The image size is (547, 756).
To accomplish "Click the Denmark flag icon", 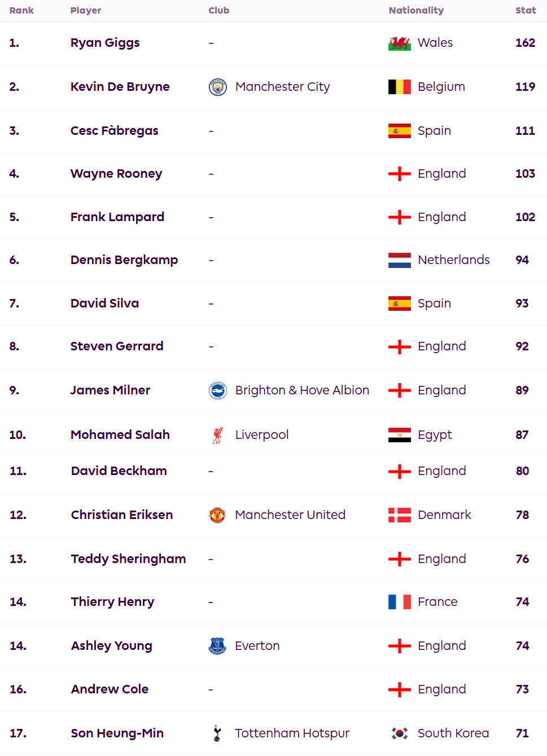I will 400,515.
